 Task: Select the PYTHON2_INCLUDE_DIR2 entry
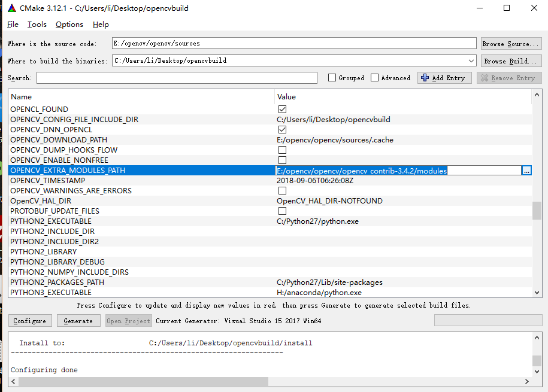[x=55, y=241]
